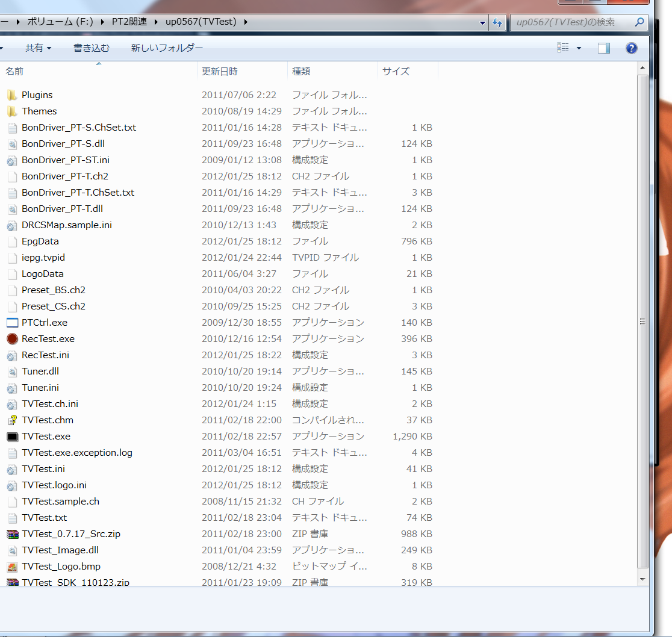
Task: Sort by 種類 column header
Action: tap(332, 71)
